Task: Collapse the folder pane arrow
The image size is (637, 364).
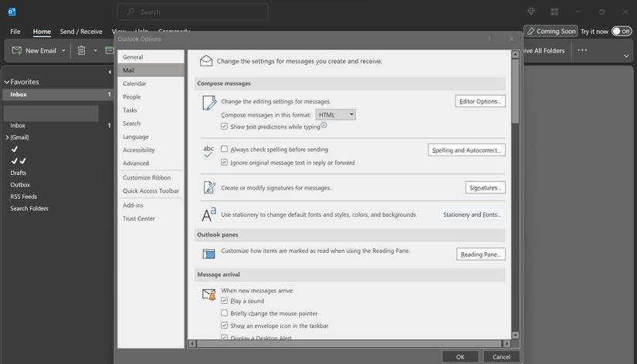Action: [110, 72]
